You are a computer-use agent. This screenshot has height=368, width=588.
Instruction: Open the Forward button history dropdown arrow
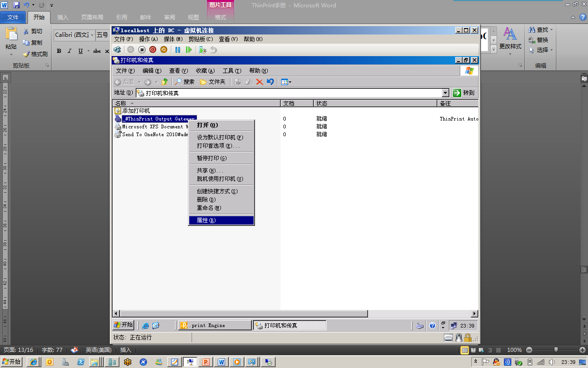click(156, 82)
